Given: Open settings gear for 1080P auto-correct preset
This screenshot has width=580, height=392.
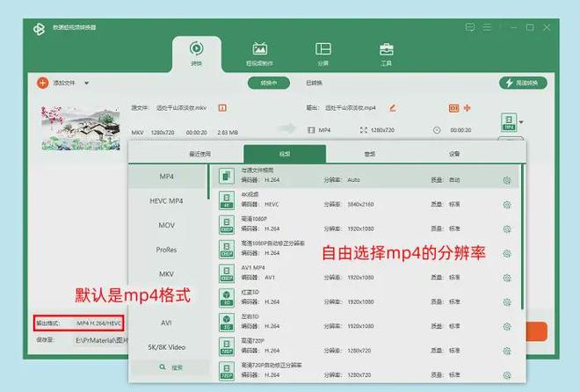Looking at the screenshot, I should click(x=507, y=253).
